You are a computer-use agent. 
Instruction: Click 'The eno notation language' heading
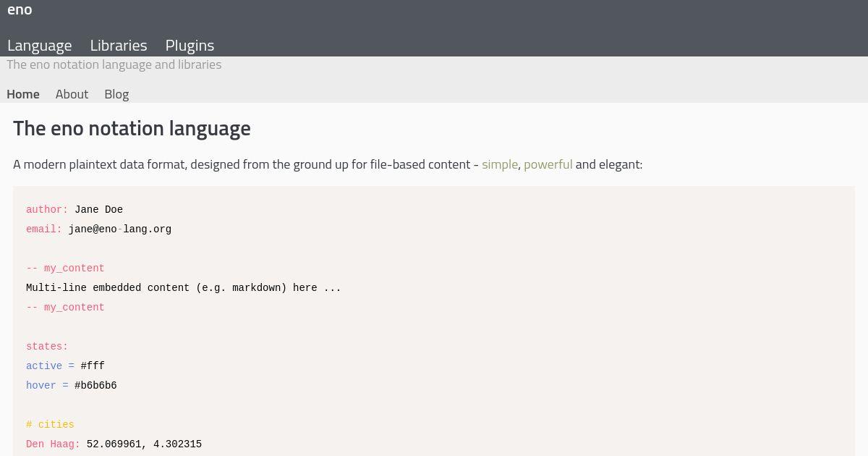click(132, 128)
